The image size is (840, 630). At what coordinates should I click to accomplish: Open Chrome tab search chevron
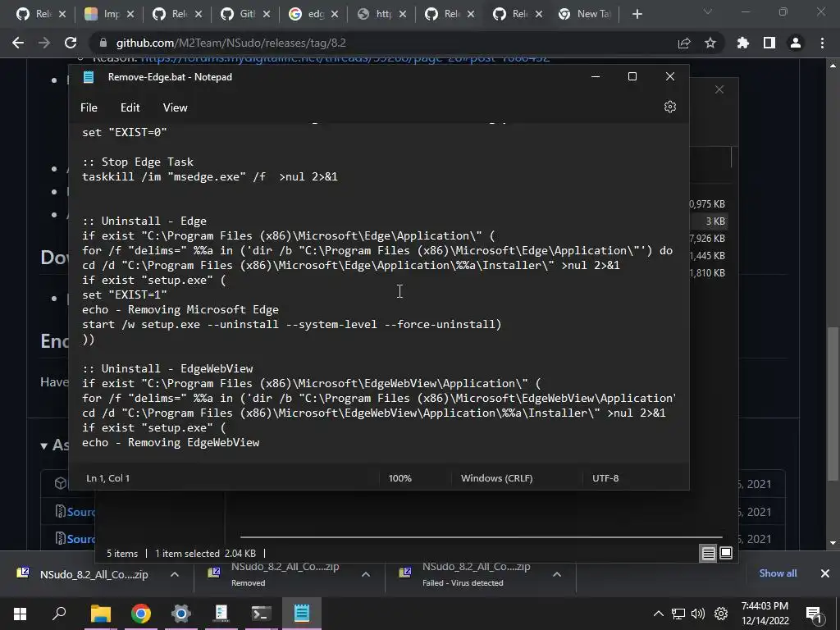pyautogui.click(x=708, y=11)
